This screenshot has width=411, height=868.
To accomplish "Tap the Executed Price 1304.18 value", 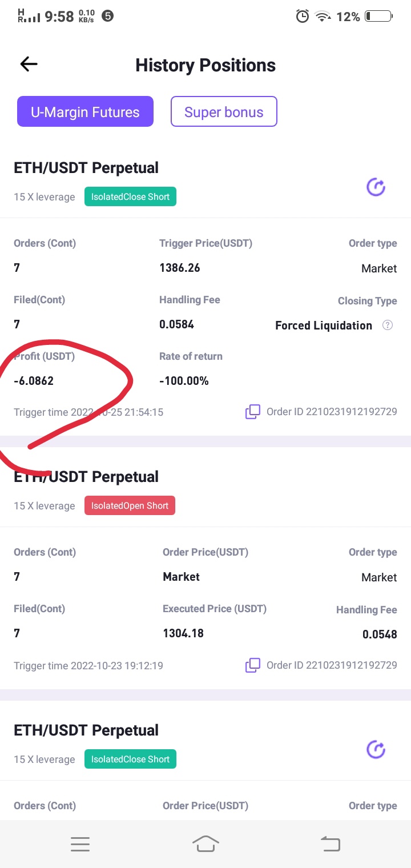I will click(x=183, y=633).
